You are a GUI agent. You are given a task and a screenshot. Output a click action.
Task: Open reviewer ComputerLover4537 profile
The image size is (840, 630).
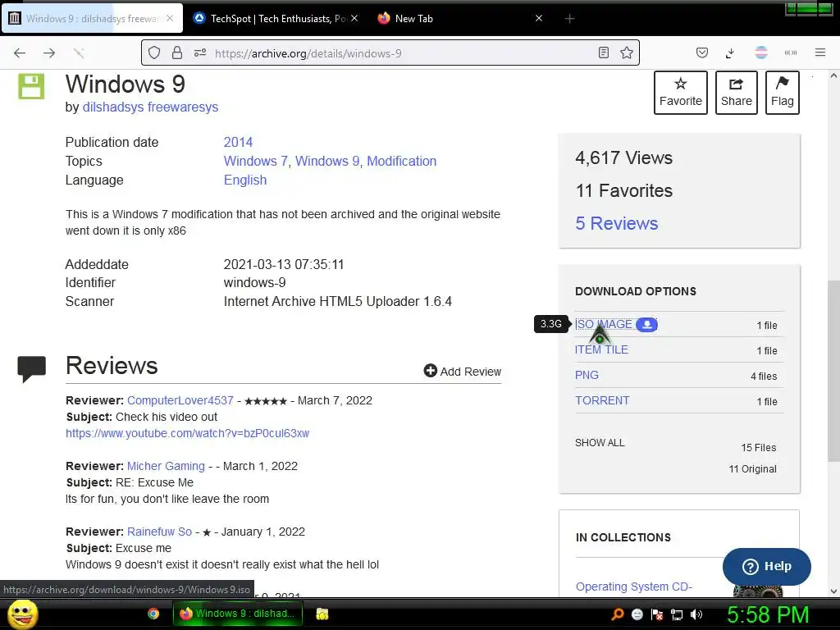point(180,400)
